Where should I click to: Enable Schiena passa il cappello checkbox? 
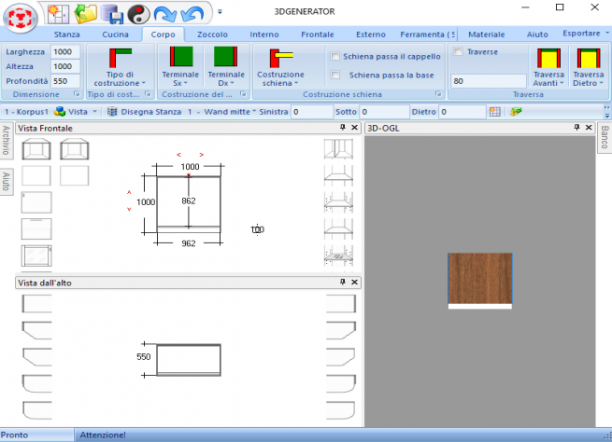coord(335,56)
